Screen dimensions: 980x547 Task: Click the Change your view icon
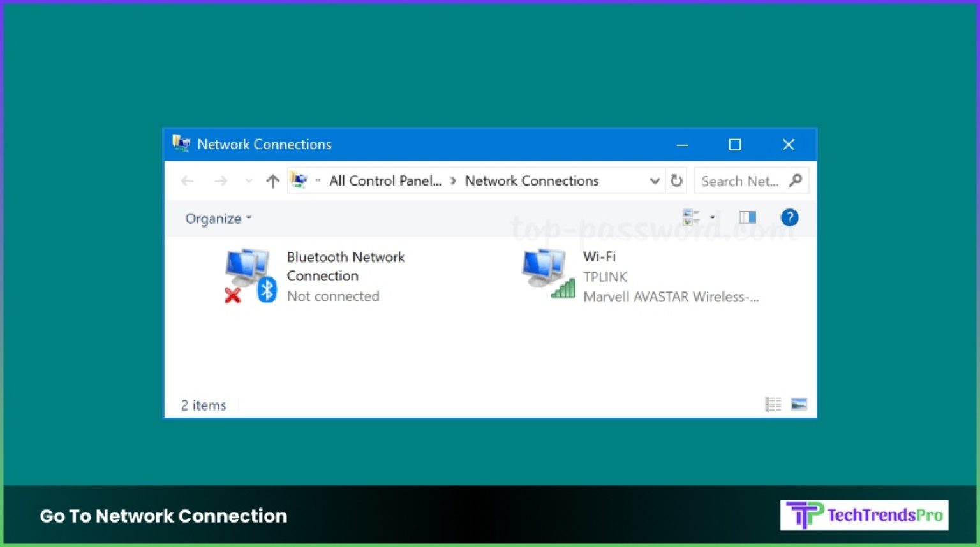[691, 217]
